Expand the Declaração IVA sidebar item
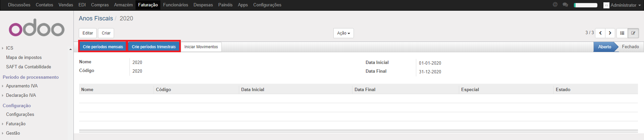The image size is (644, 140). pyautogui.click(x=21, y=95)
